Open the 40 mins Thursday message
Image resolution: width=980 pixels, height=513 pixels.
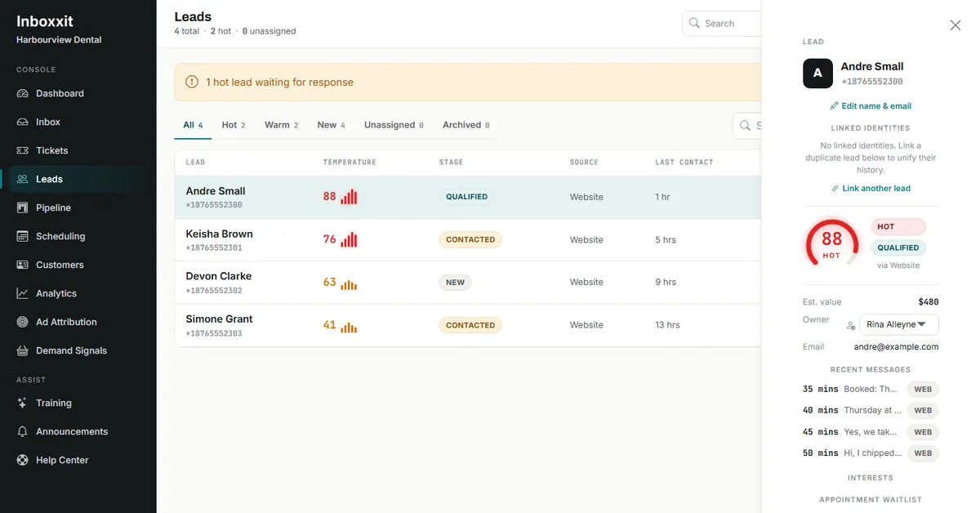tap(871, 410)
